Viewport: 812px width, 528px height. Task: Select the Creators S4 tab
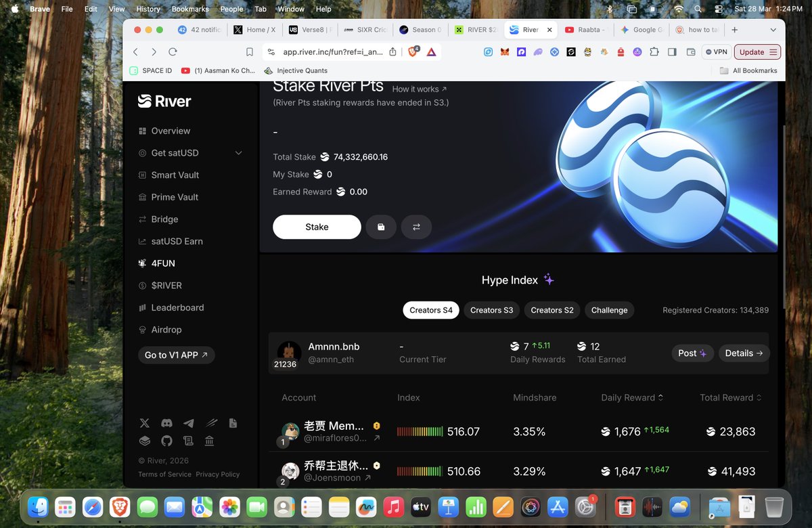(x=431, y=310)
